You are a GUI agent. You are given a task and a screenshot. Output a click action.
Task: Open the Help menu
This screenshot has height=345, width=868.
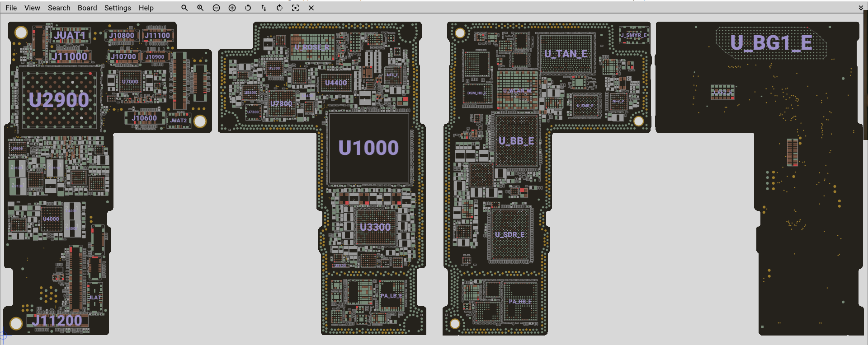click(146, 8)
